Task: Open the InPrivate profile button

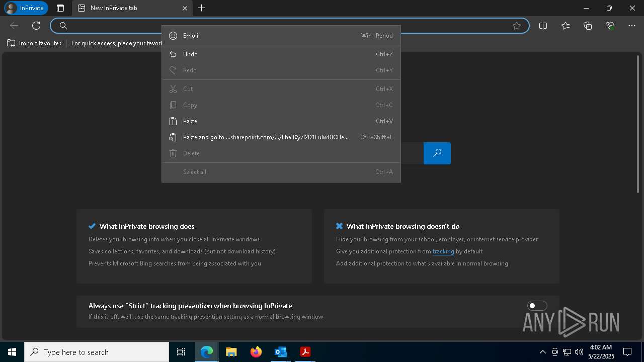Action: click(26, 8)
